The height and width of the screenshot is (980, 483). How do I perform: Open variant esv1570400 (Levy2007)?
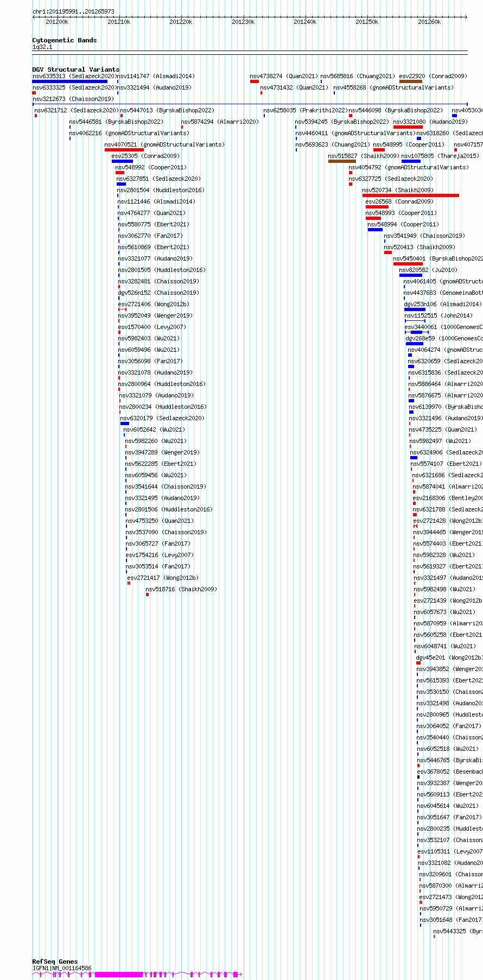[x=152, y=327]
